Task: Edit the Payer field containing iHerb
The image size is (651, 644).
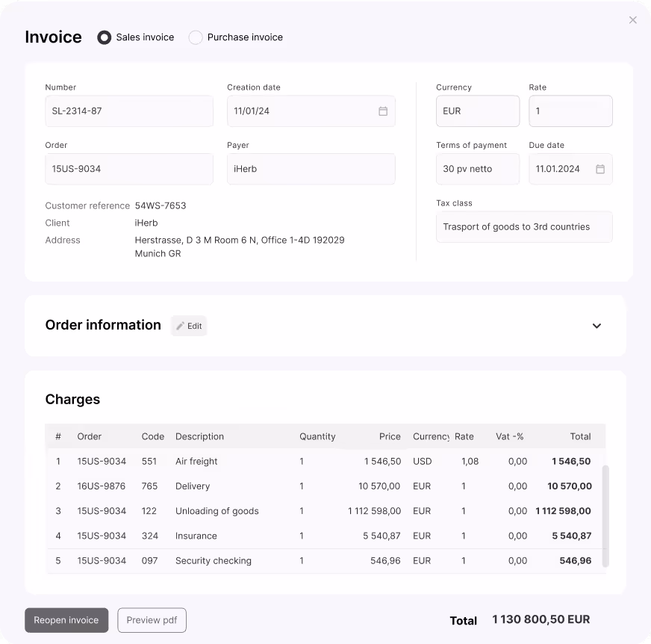Action: (311, 169)
